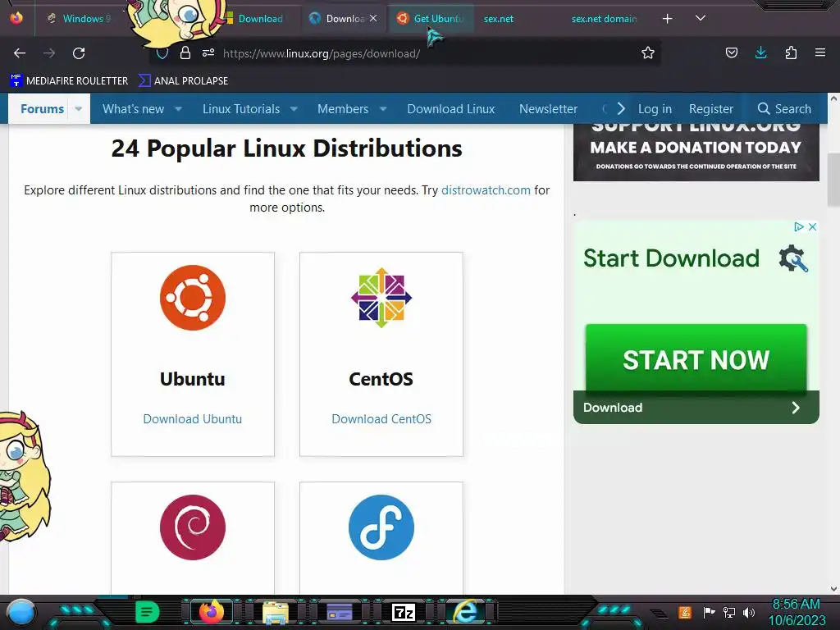Click the Fedora logo icon
Viewport: 840px width, 630px height.
pos(381,527)
